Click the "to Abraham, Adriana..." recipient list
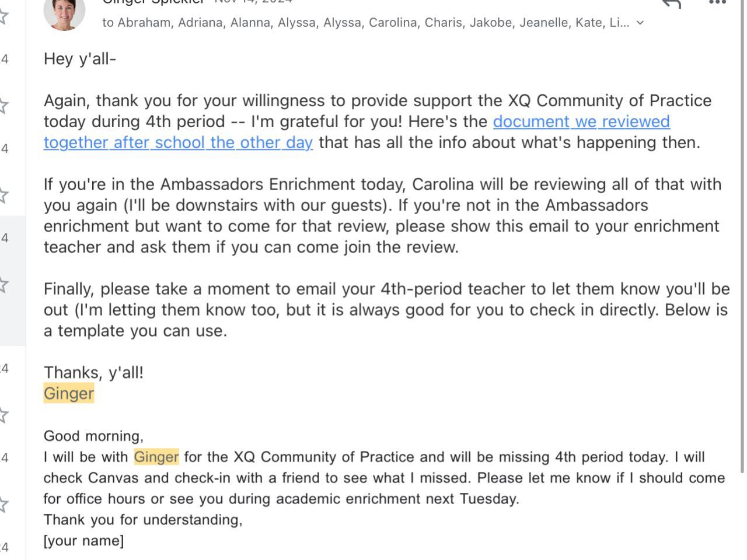The image size is (747, 560). point(365,23)
